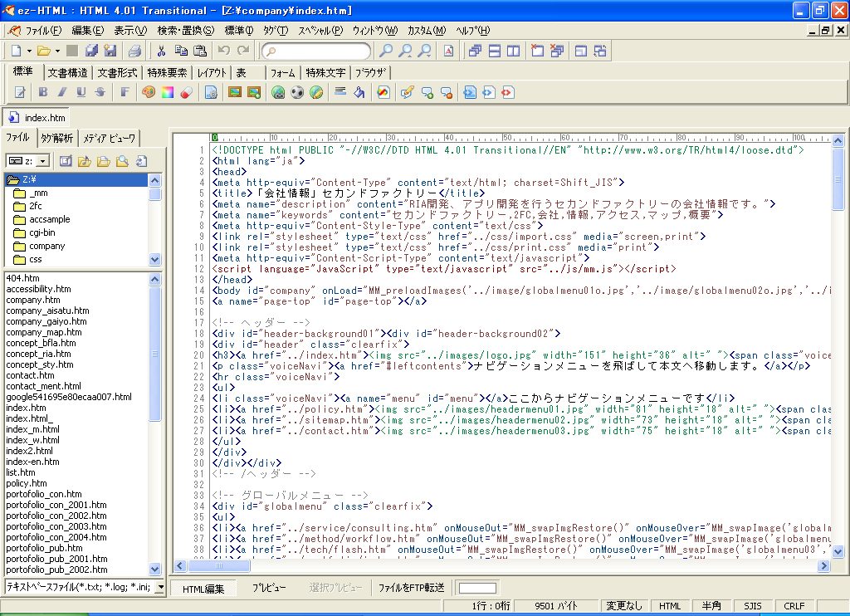Screen dimensions: 850x616
Task: Click the HTML編集 view button
Action: click(x=203, y=589)
